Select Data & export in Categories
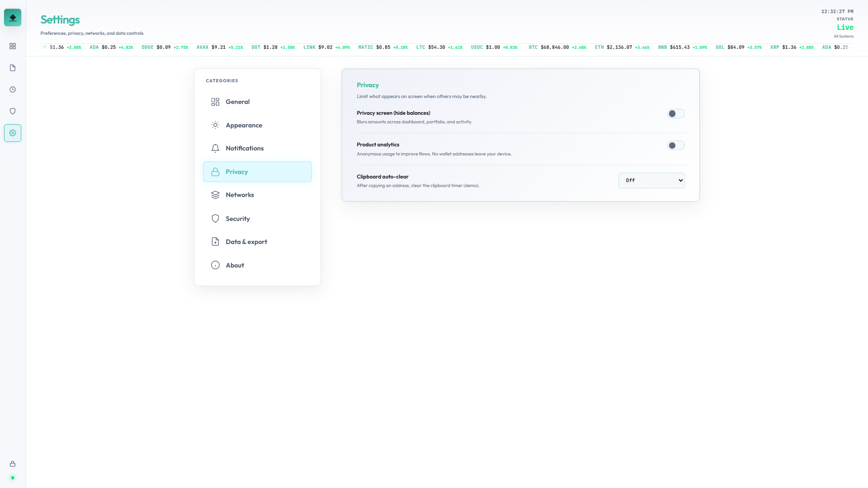868x488 pixels. click(246, 241)
